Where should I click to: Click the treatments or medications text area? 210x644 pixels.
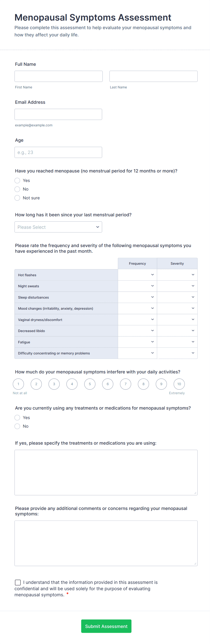[x=106, y=472]
